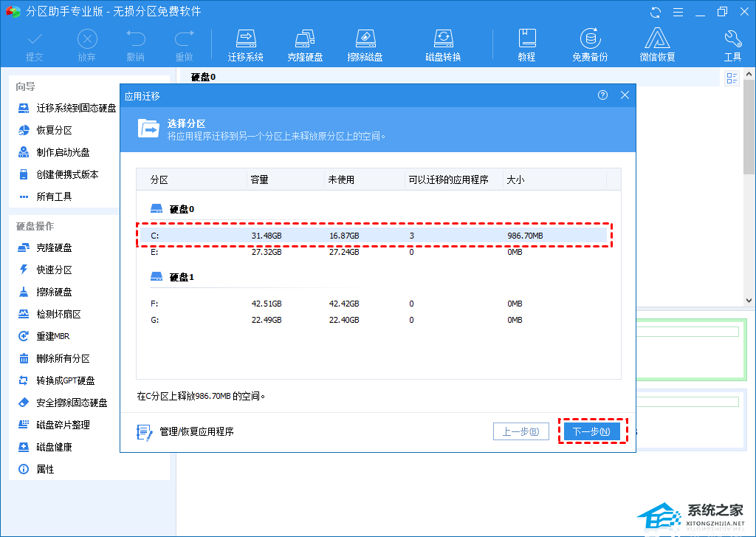Open 磁盘健康 in the sidebar

45,448
